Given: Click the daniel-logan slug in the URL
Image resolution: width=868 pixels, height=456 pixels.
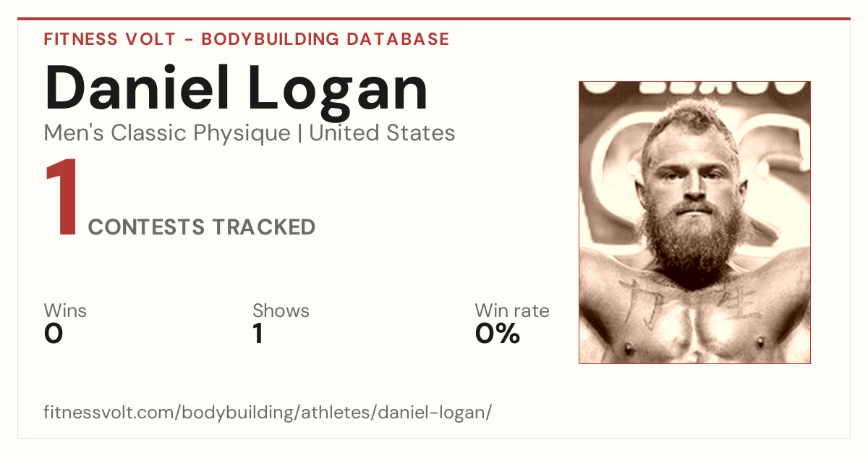Looking at the screenshot, I should [x=444, y=413].
